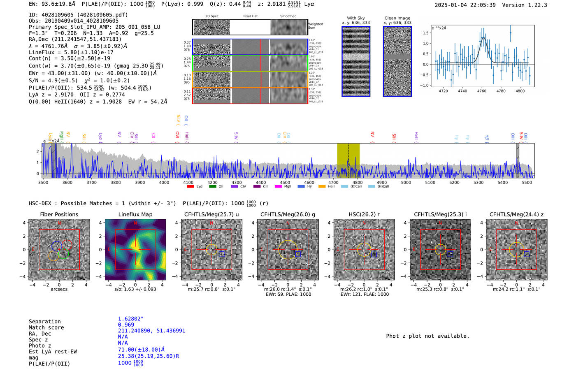Open the CFHTLS/Meg(25.7) u image
576x392 pixels.
pos(211,250)
